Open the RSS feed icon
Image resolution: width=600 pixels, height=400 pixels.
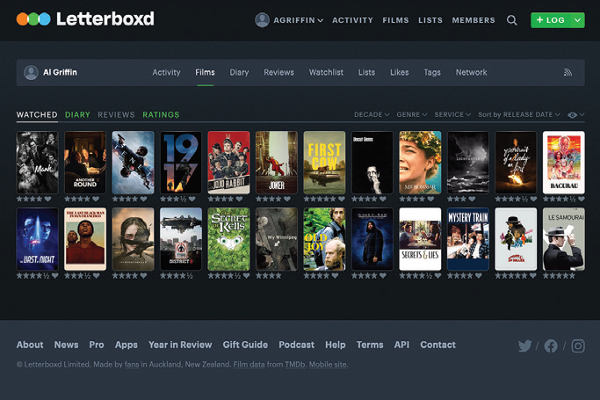[x=568, y=72]
